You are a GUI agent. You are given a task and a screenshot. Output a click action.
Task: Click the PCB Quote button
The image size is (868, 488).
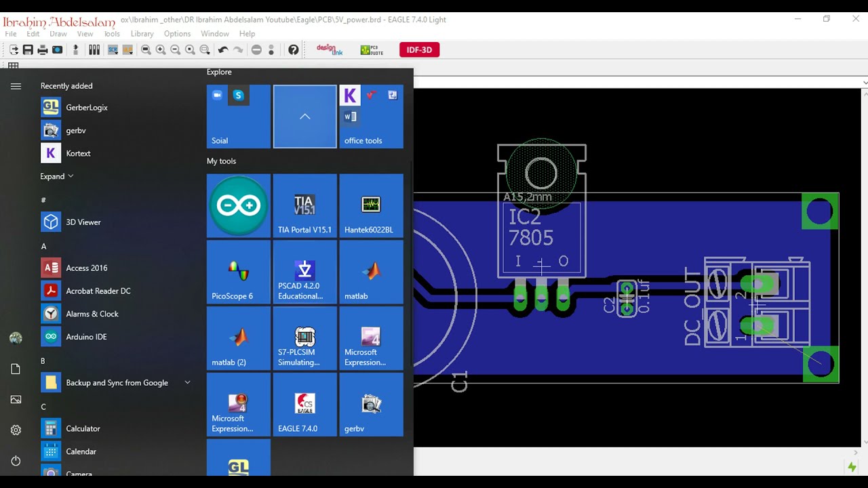(x=371, y=49)
